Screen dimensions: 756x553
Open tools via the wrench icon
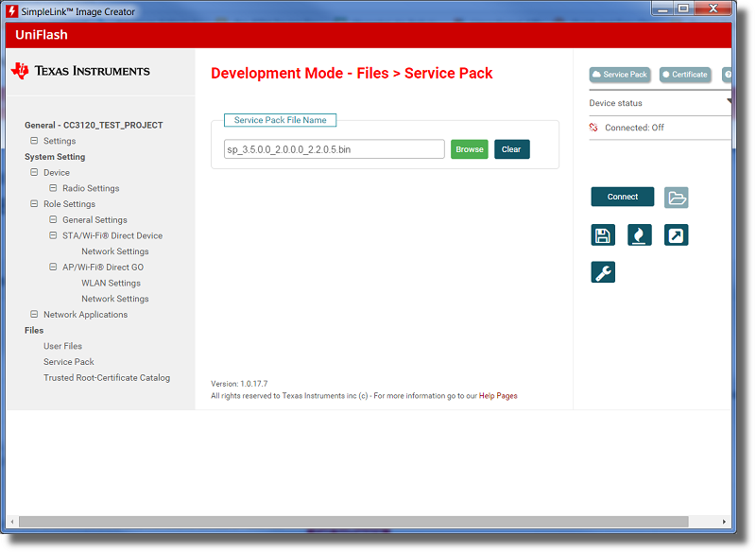pyautogui.click(x=603, y=272)
